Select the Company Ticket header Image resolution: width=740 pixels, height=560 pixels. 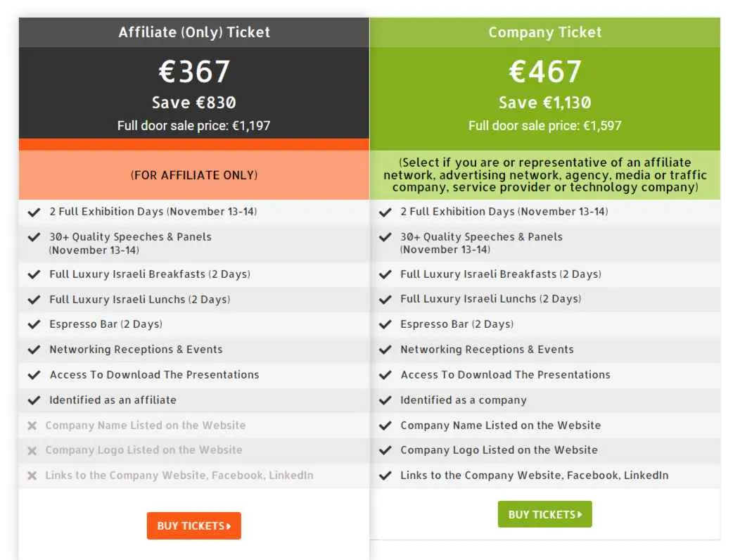coord(545,32)
